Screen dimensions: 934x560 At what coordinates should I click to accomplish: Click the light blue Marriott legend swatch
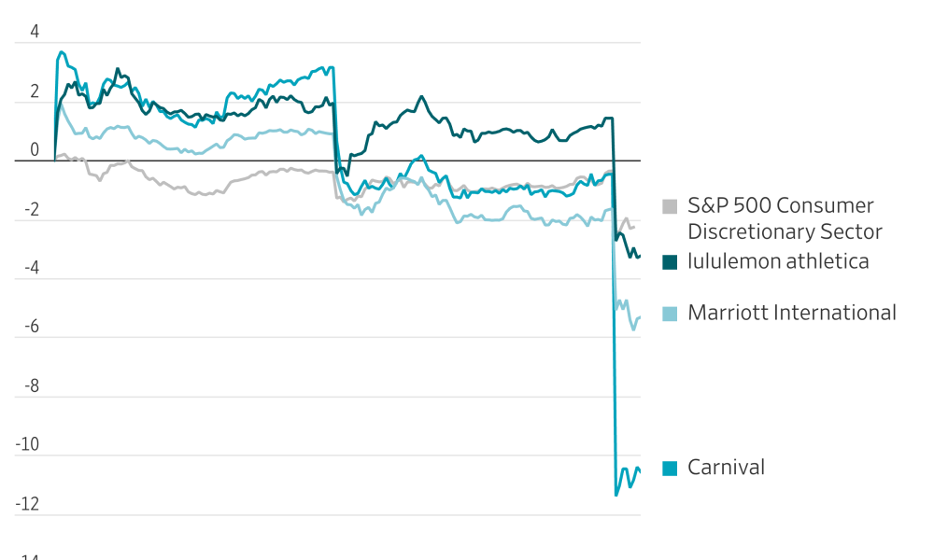(670, 314)
